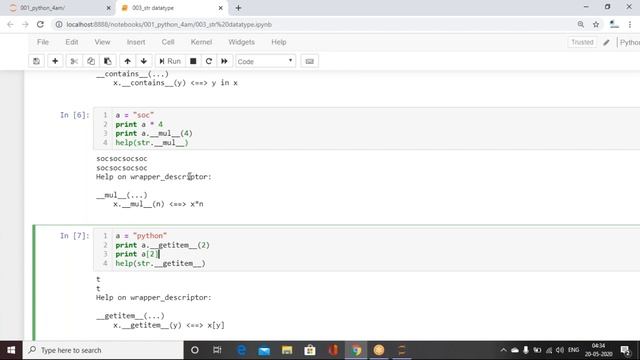
Task: Copy the selected cells with the toolbar icon
Action: pyautogui.click(x=91, y=61)
